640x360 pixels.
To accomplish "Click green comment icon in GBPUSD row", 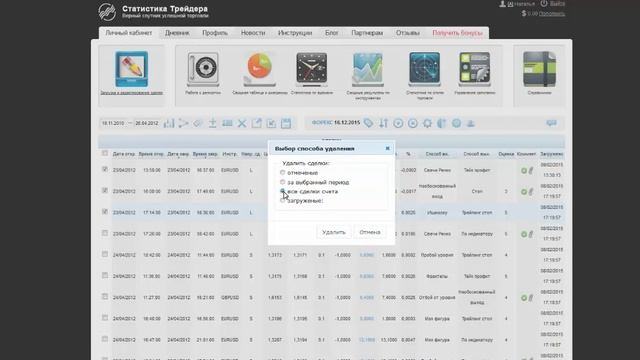I will click(x=524, y=298).
